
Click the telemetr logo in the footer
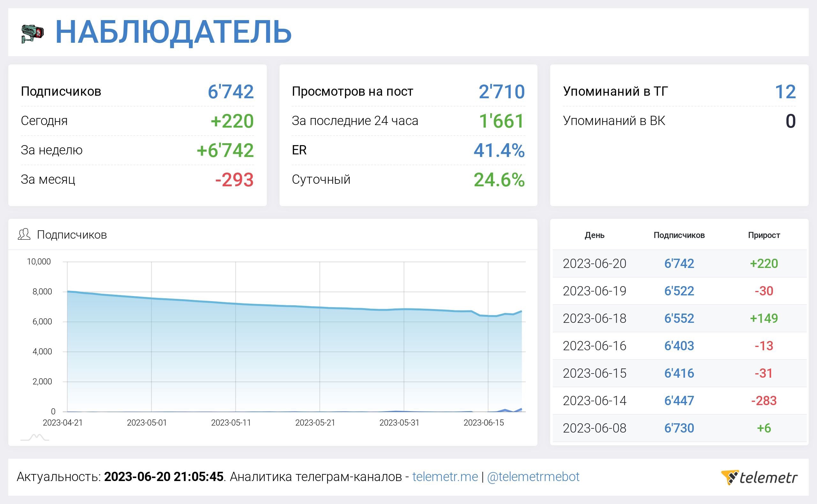(x=759, y=477)
